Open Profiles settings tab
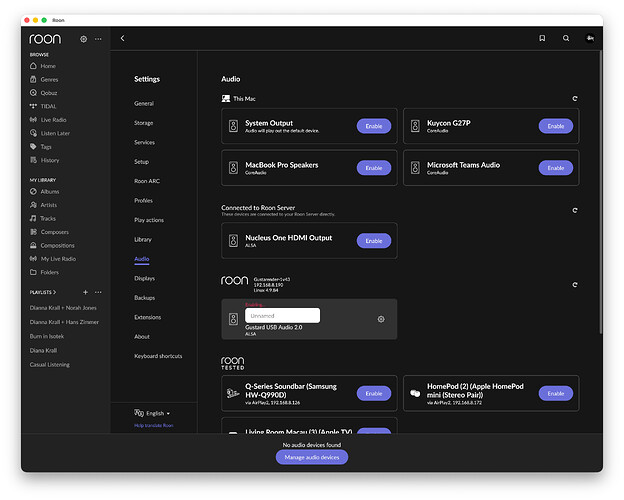Viewport: 624px width, 500px height. [x=143, y=201]
